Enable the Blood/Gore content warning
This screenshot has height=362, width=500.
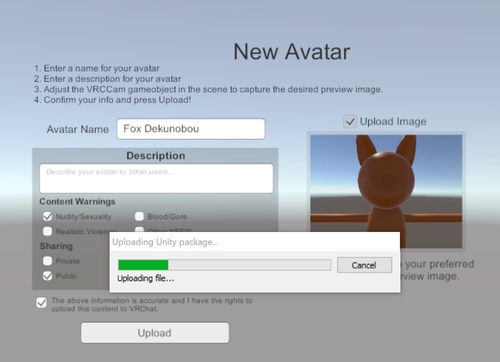(x=139, y=216)
